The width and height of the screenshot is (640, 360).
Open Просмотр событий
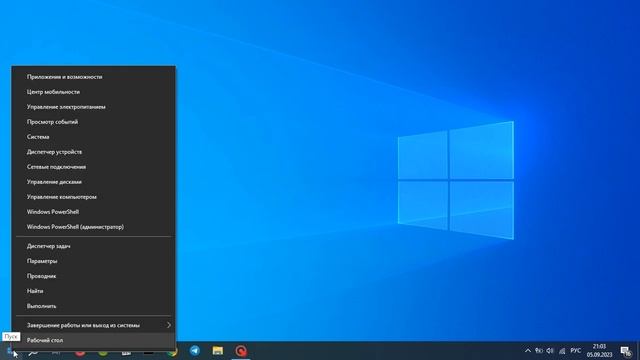[93, 122]
